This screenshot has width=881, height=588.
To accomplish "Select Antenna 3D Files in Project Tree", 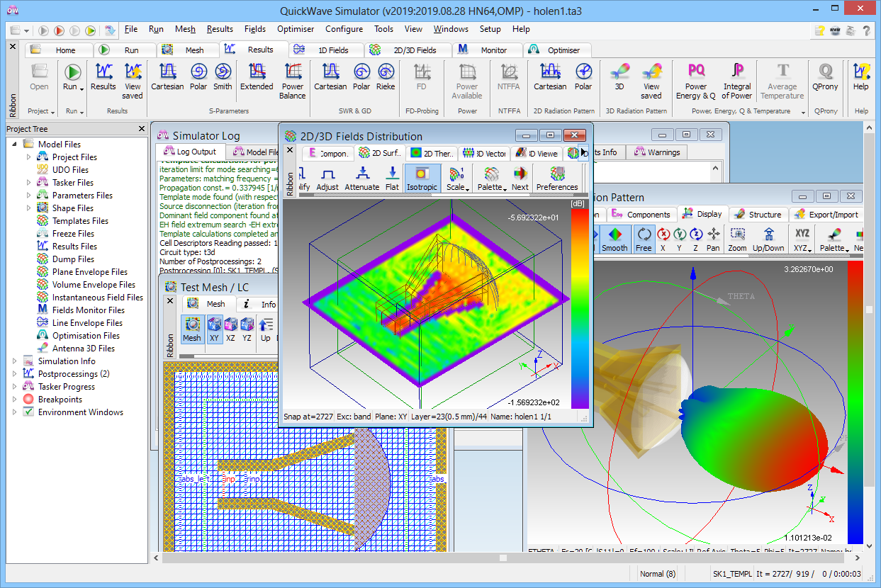I will tap(83, 349).
